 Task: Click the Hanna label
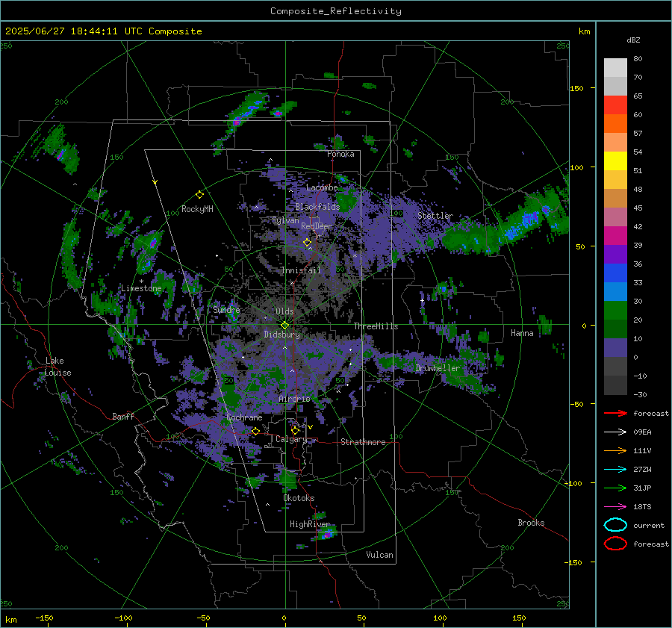click(522, 333)
